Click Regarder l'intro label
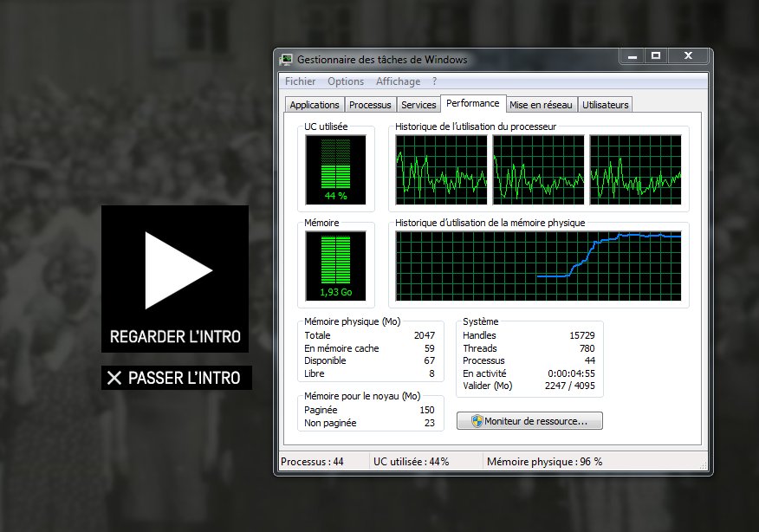This screenshot has height=532, width=759. (175, 337)
